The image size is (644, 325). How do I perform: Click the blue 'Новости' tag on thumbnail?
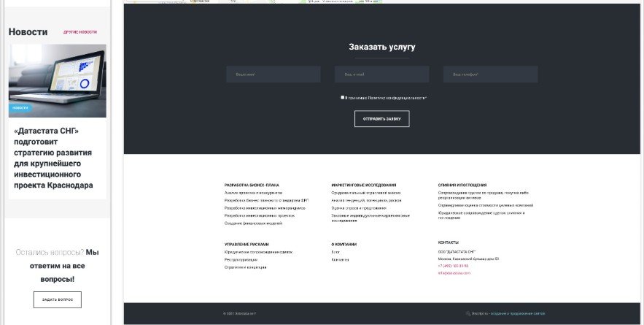pos(20,108)
